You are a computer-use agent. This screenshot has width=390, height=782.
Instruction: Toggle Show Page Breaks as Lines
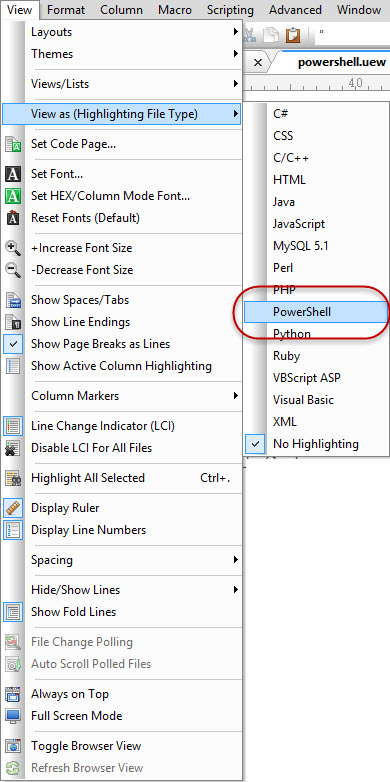point(122,344)
